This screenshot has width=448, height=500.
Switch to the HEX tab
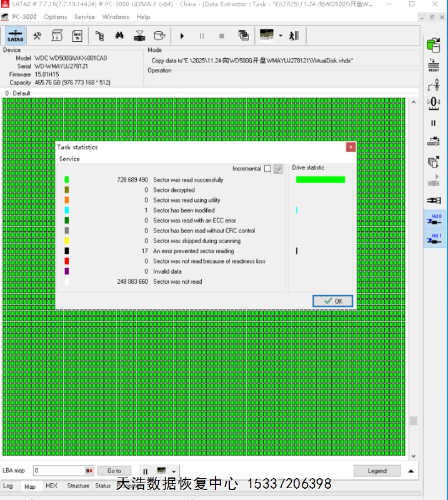pos(51,486)
